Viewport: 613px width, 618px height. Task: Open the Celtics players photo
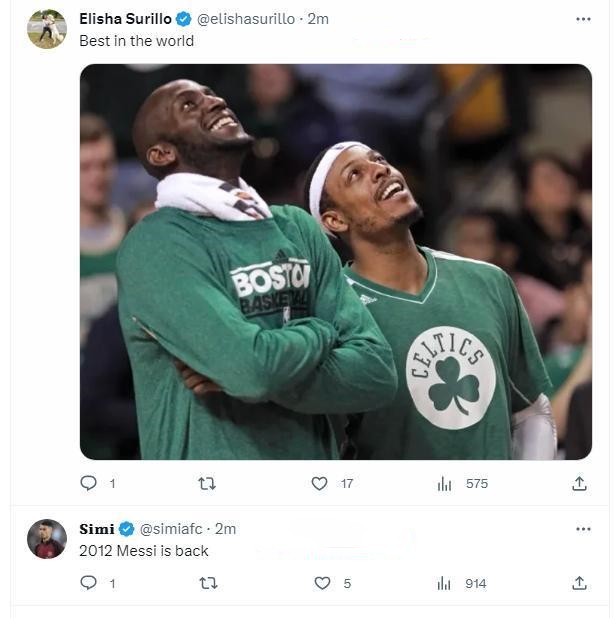click(x=336, y=262)
